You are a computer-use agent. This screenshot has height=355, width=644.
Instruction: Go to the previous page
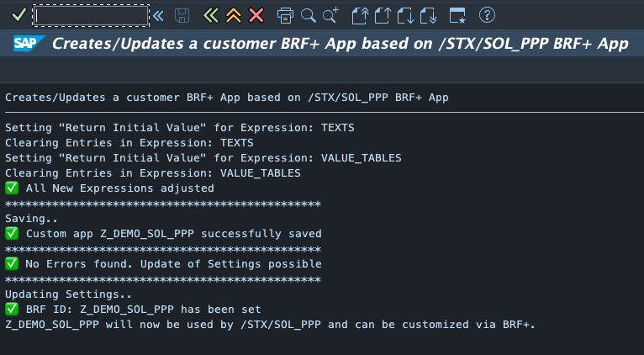point(383,15)
